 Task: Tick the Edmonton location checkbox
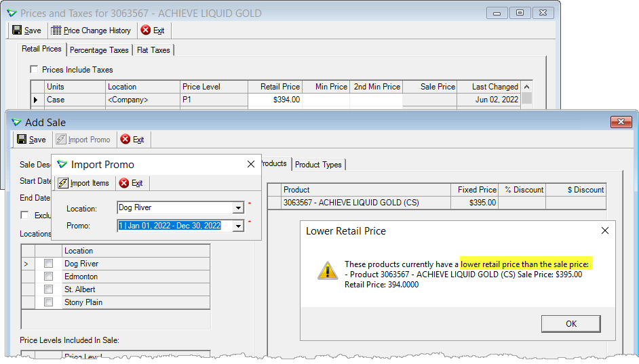[x=48, y=277]
